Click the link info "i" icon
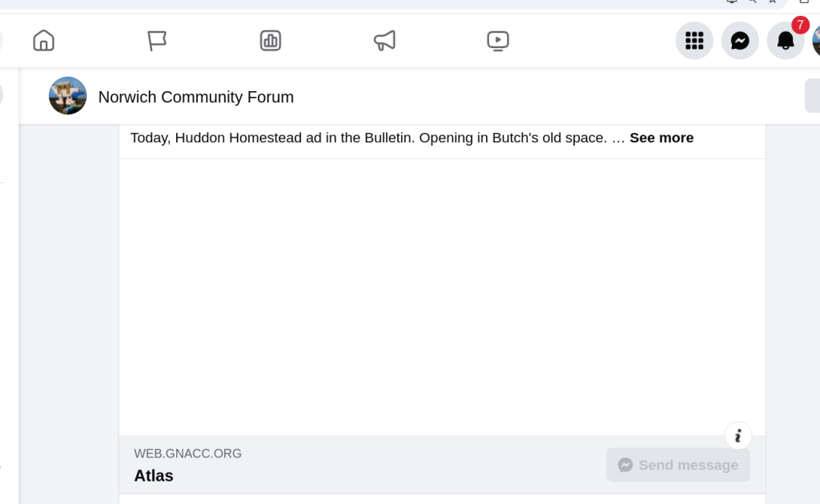This screenshot has width=820, height=504. click(738, 436)
